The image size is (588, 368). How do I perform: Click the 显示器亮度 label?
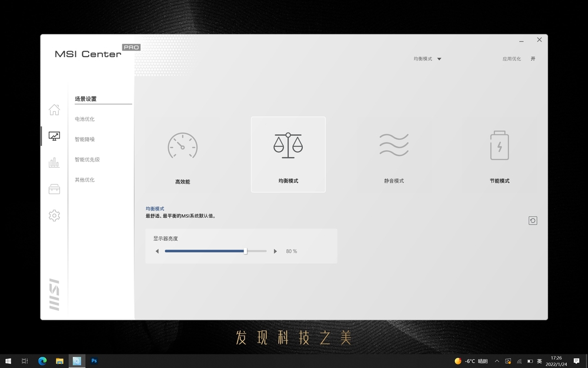tap(165, 238)
